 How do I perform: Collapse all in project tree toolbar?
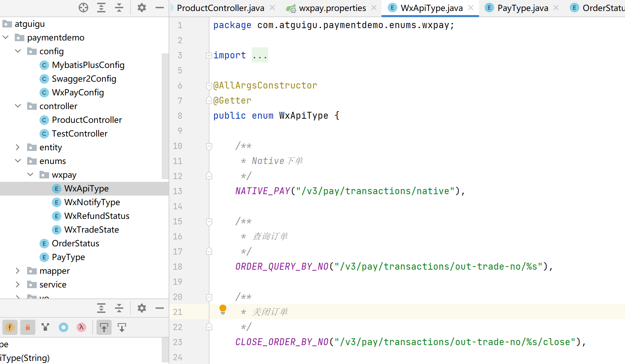click(119, 8)
